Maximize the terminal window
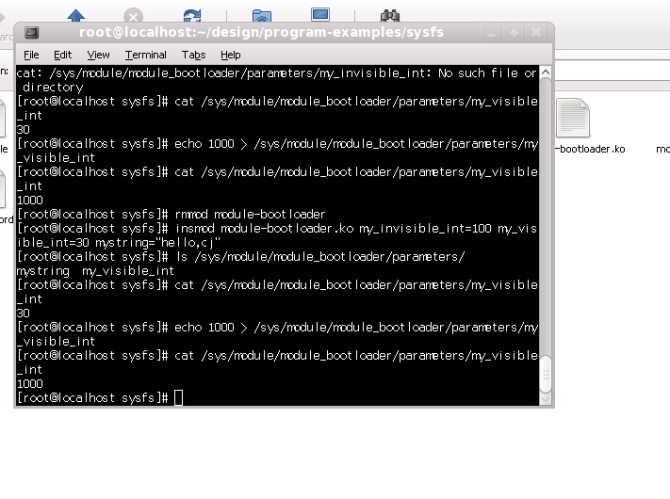 coord(514,32)
